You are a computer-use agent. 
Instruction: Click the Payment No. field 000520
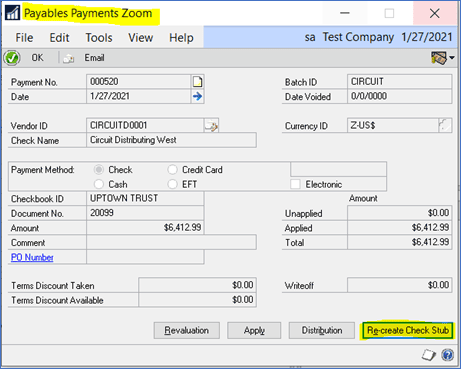pos(139,81)
